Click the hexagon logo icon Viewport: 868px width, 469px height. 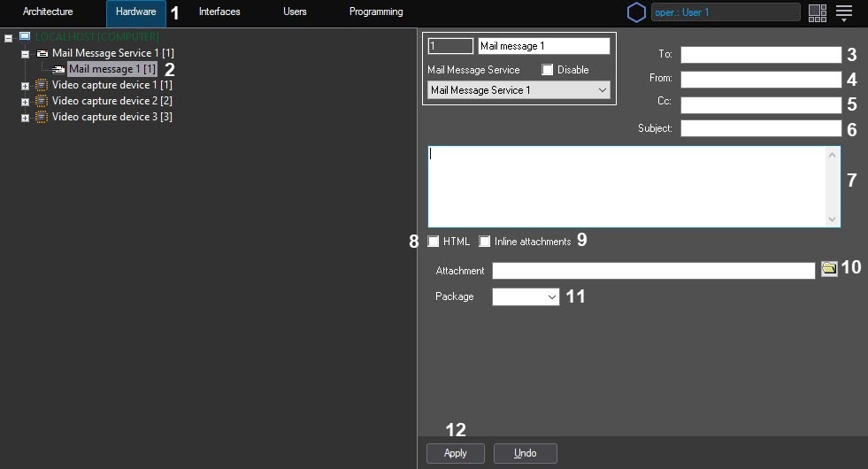(636, 12)
